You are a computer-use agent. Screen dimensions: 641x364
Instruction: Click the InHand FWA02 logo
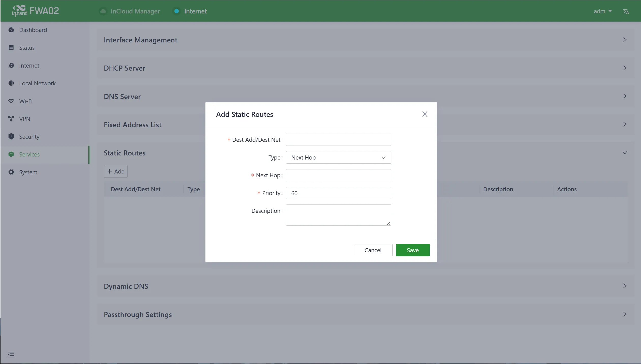tap(35, 11)
